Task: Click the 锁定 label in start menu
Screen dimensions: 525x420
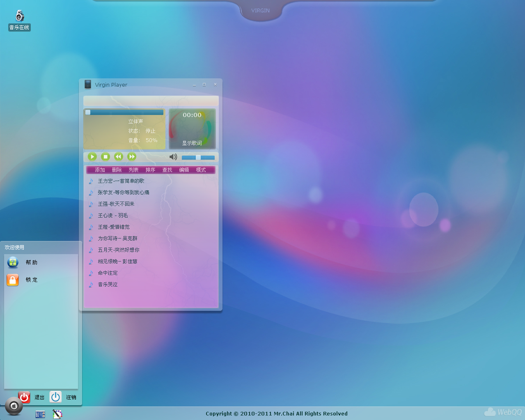Action: tap(31, 280)
